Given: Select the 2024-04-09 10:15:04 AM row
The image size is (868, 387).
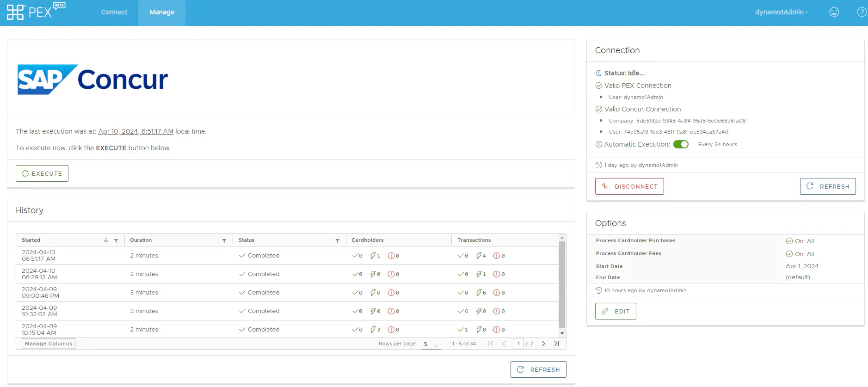Looking at the screenshot, I should point(287,329).
